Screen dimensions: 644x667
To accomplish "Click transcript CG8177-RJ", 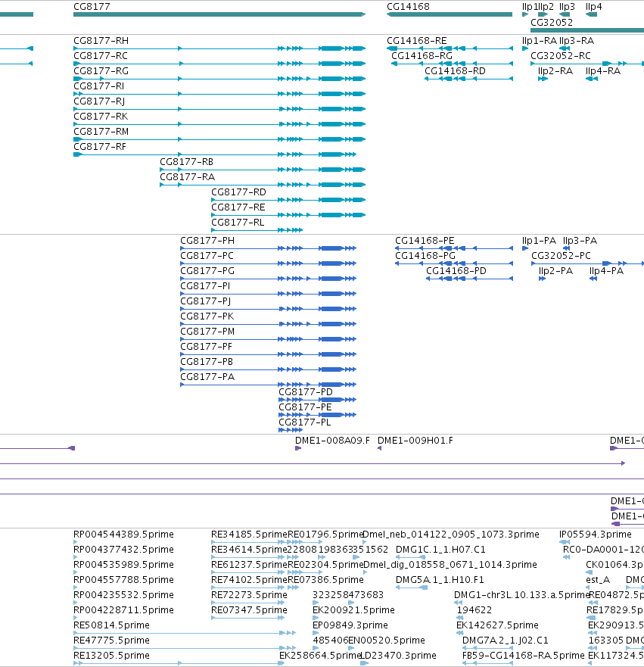I will point(99,101).
